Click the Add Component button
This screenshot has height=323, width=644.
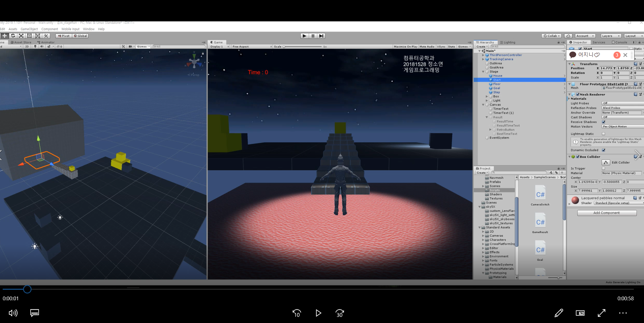coord(607,213)
